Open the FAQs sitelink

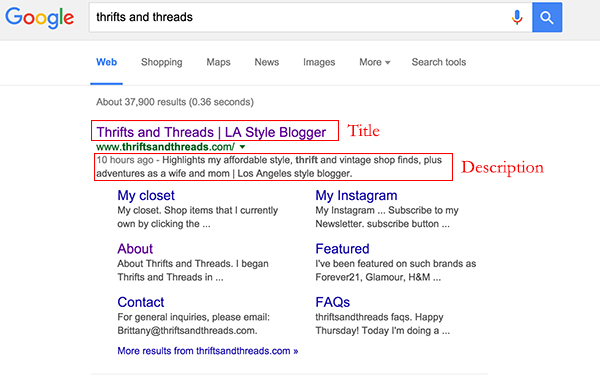coord(333,302)
